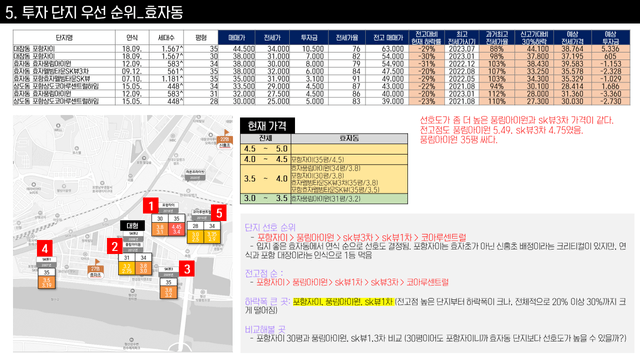
Task: Click the '예상 전세가격' header
Action: click(572, 38)
